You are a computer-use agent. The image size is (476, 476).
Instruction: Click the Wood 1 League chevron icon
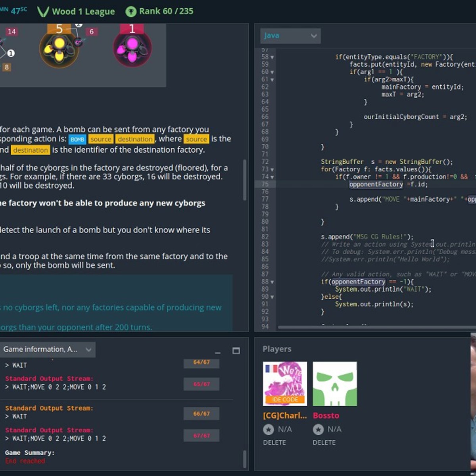pyautogui.click(x=43, y=12)
